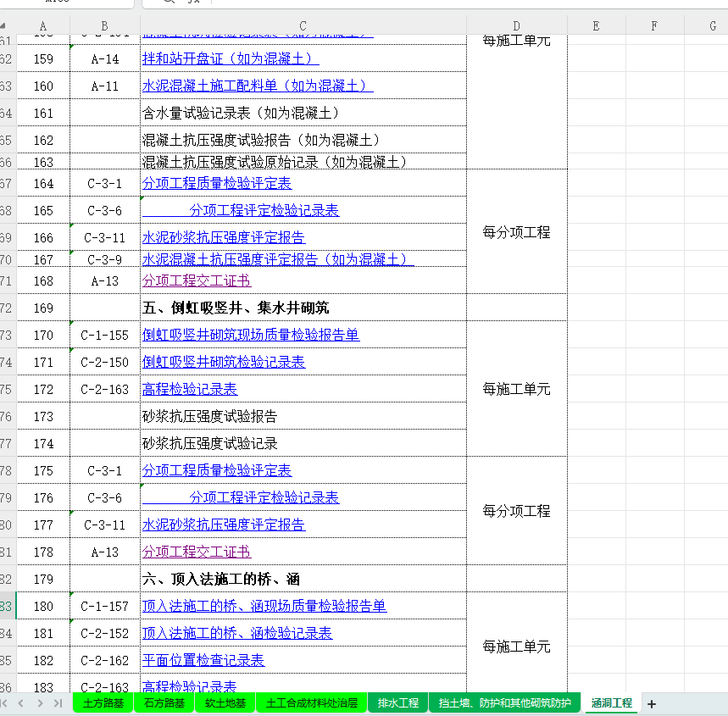The image size is (728, 716).
Task: Go to the 土工合成材料处治层 sheet
Action: (311, 703)
